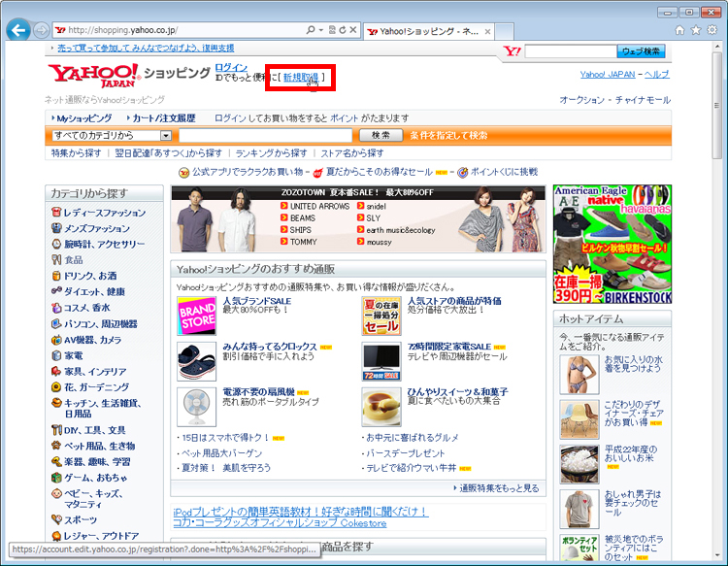This screenshot has height=566, width=728.
Task: Click the 売って買って参加して復興支援 top link
Action: coord(146,48)
